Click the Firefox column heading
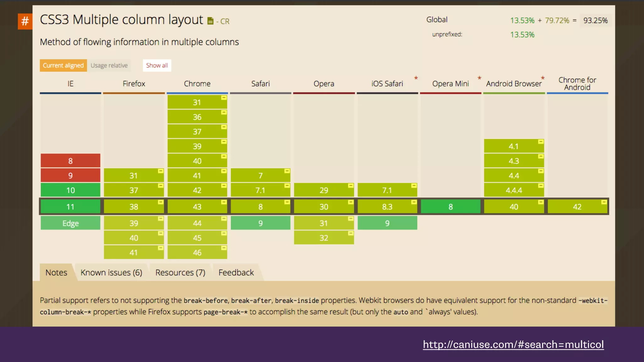This screenshot has width=644, height=362. (134, 84)
